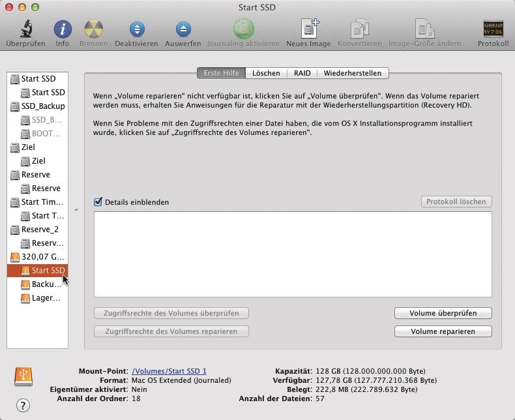This screenshot has width=515, height=420.
Task: Click the Volume reparieren button
Action: click(443, 331)
